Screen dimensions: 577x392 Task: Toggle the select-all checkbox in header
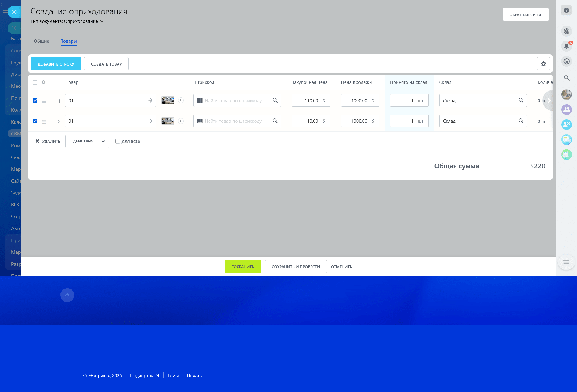(35, 82)
